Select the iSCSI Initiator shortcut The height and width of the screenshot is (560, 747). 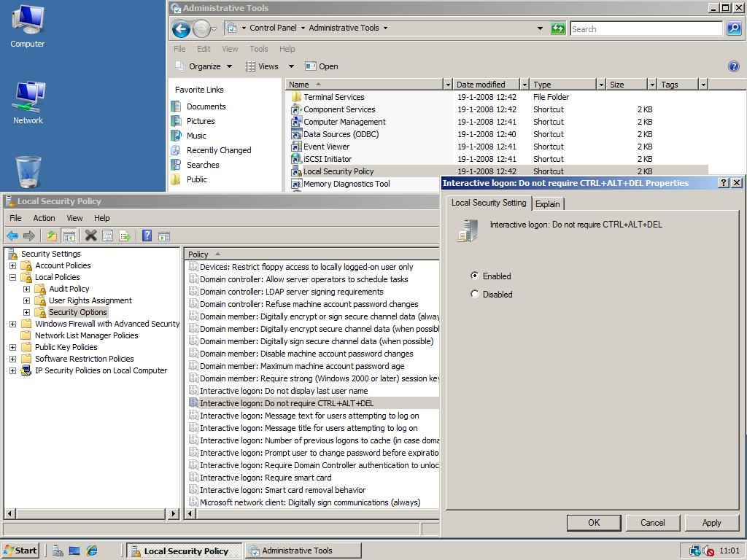328,159
